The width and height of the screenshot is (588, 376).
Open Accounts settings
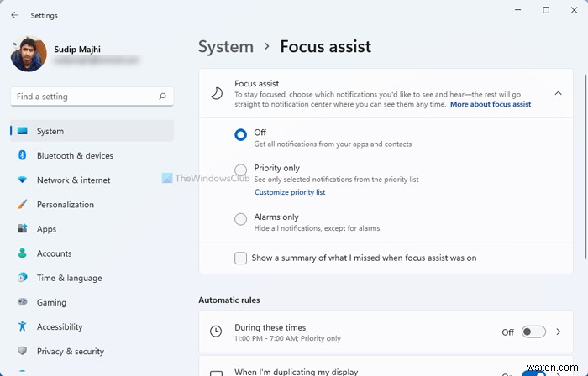[x=92, y=253]
